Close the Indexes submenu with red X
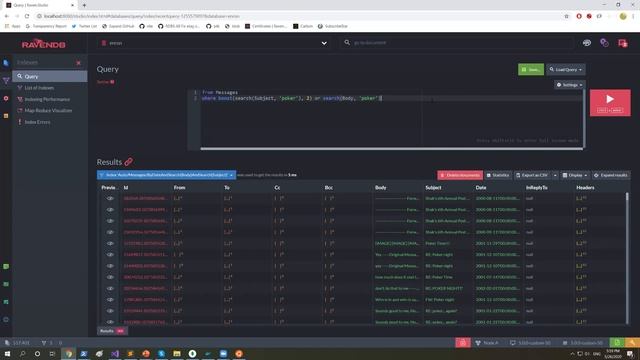 click(x=78, y=63)
